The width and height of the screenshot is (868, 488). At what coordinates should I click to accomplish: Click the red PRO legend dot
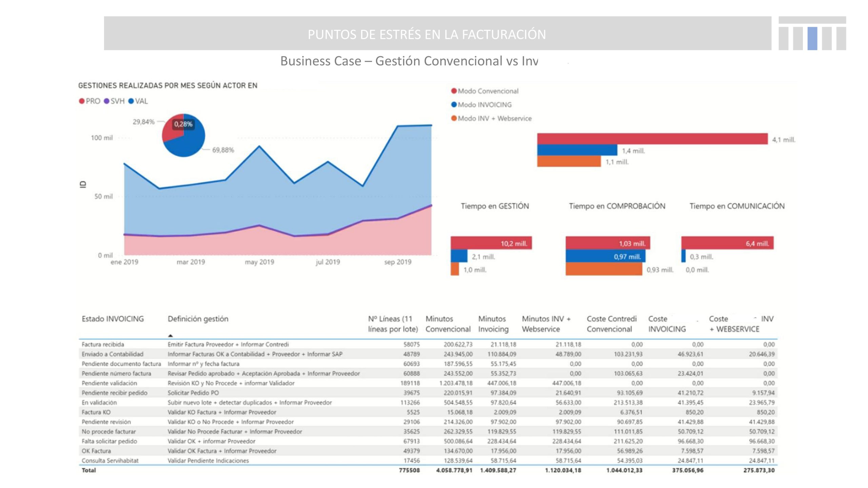[x=82, y=101]
